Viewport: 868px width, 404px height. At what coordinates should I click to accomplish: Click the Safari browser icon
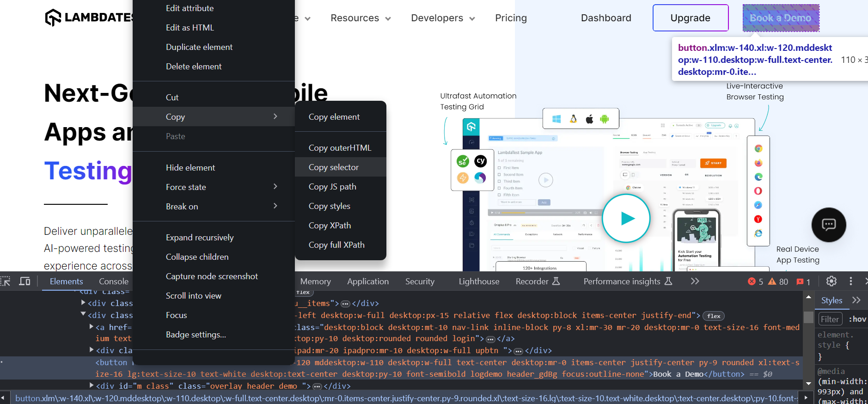coord(758,205)
